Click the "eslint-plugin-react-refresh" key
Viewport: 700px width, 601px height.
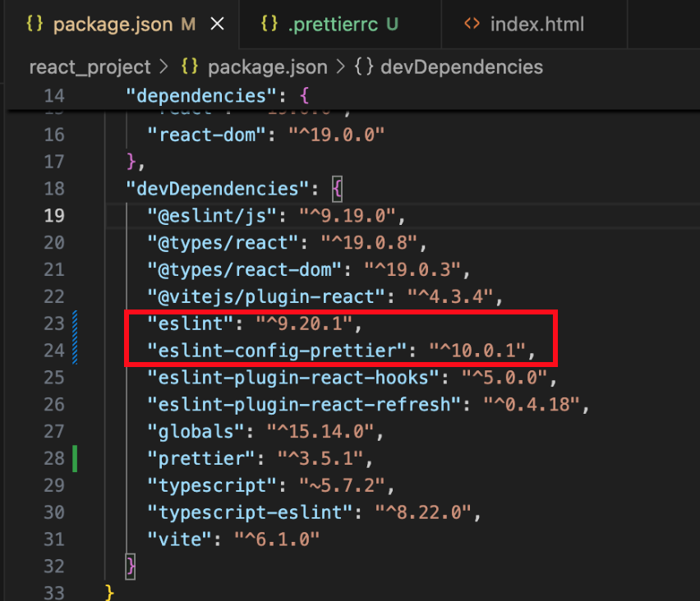tap(305, 405)
